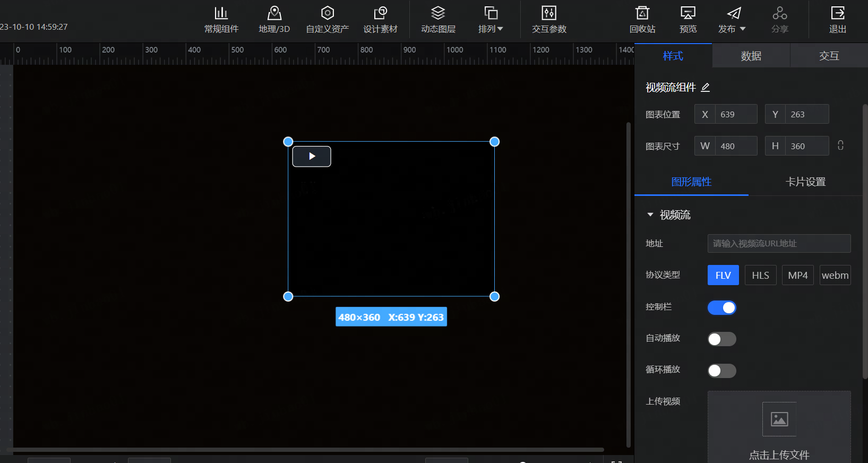
Task: Open the 地理/3D map components
Action: 274,20
